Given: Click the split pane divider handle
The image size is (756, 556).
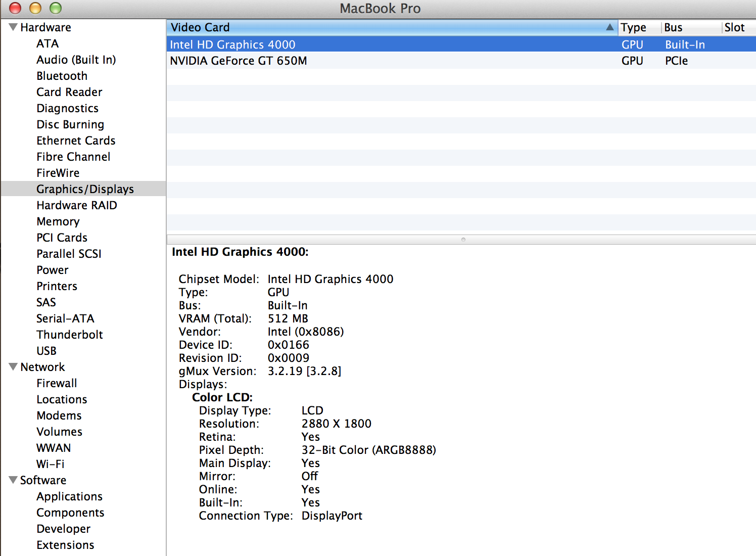Looking at the screenshot, I should coord(463,240).
